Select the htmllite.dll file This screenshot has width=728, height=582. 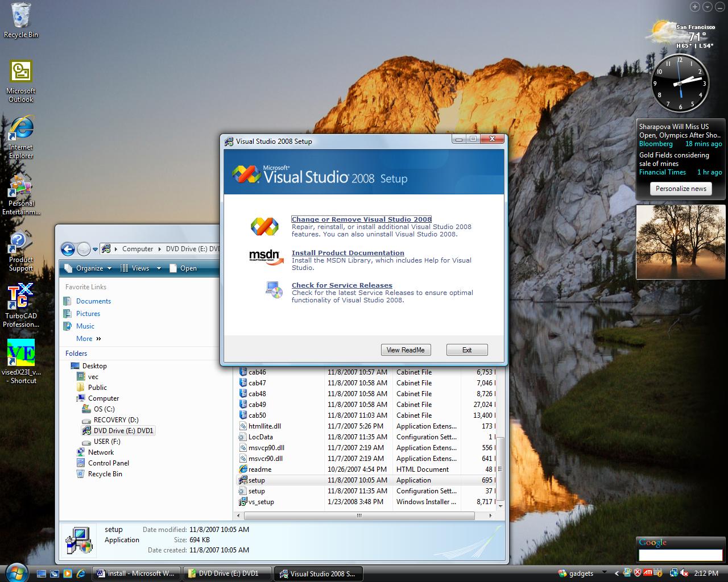pos(366,426)
